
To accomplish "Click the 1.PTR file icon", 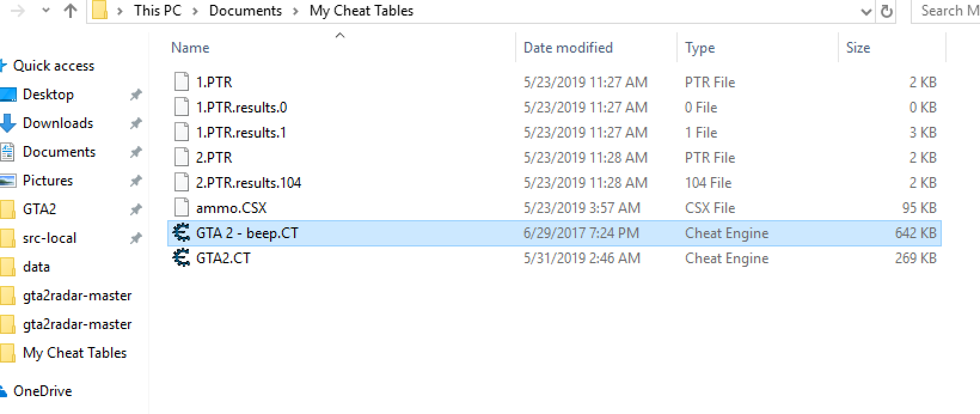I will click(x=181, y=83).
